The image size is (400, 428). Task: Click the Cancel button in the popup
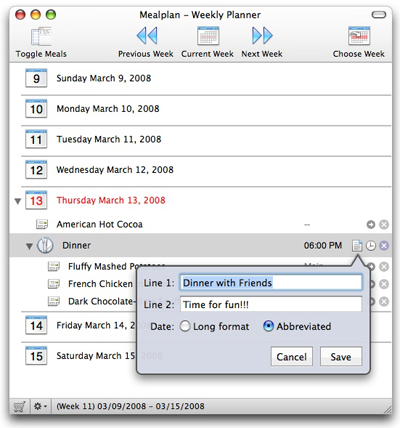point(292,357)
